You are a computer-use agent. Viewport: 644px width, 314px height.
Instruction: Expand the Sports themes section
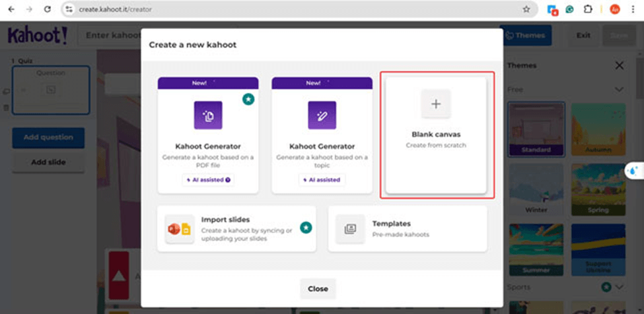[x=620, y=287]
